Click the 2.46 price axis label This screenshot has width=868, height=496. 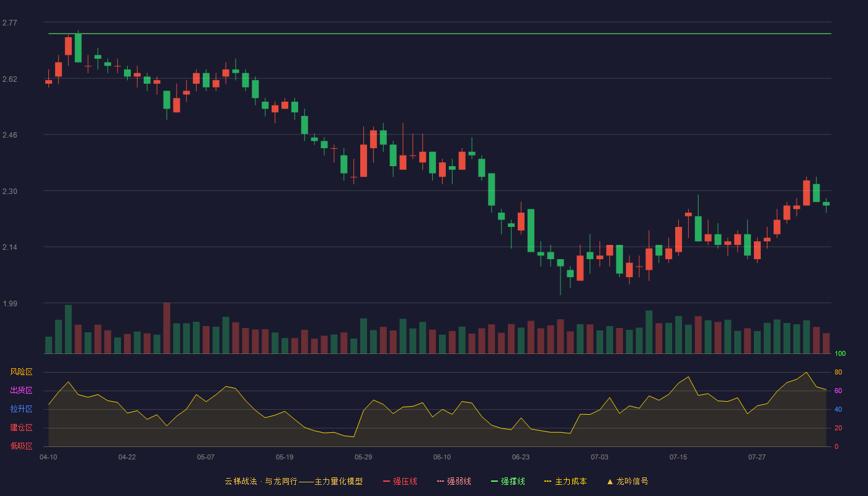click(10, 135)
